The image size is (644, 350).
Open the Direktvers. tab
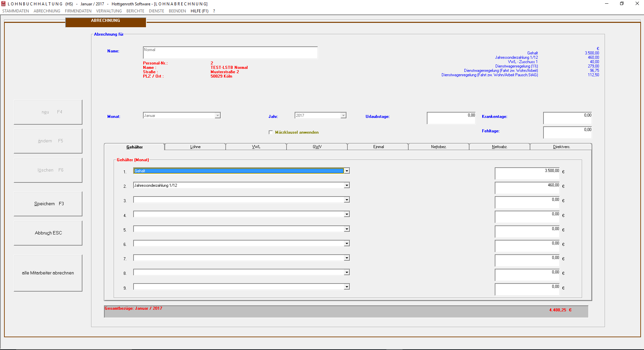coord(561,147)
